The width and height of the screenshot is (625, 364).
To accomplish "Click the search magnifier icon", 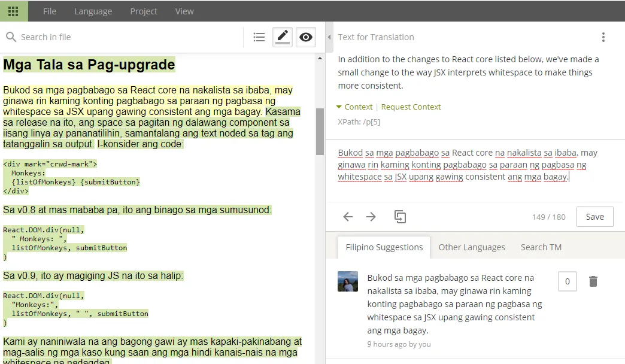I will pyautogui.click(x=11, y=37).
